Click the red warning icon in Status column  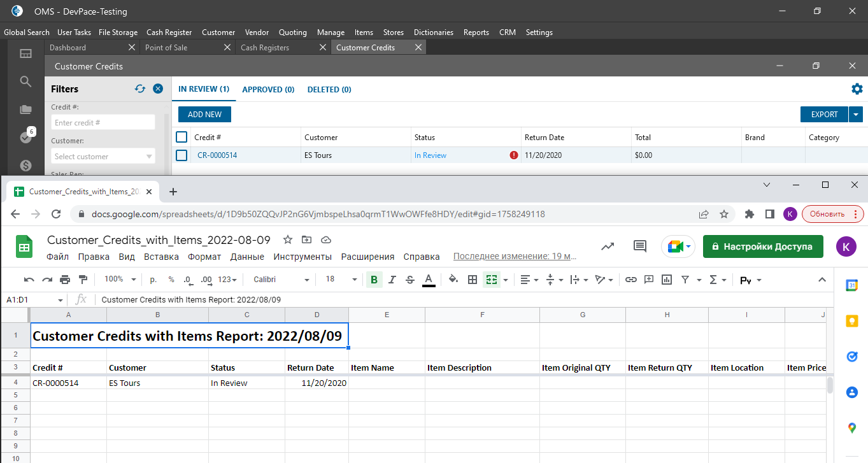tap(514, 155)
